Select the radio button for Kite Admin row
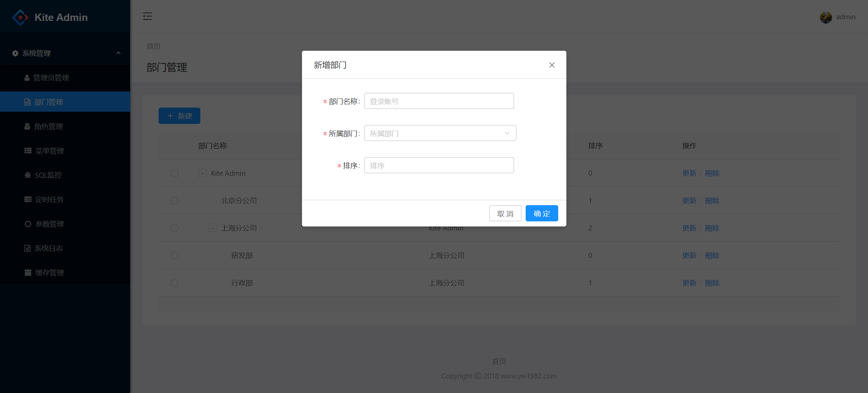The width and height of the screenshot is (868, 393). pyautogui.click(x=175, y=173)
